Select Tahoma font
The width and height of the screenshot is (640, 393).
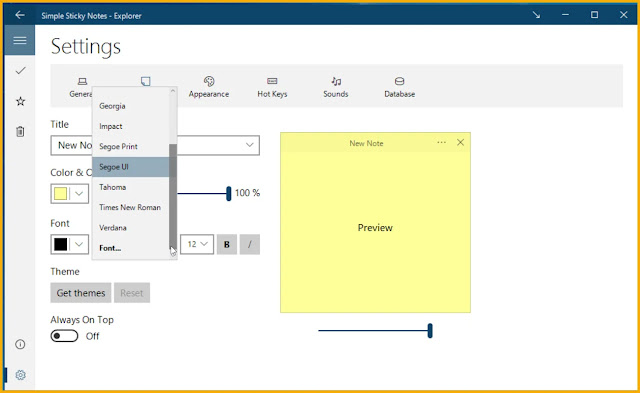(131, 187)
